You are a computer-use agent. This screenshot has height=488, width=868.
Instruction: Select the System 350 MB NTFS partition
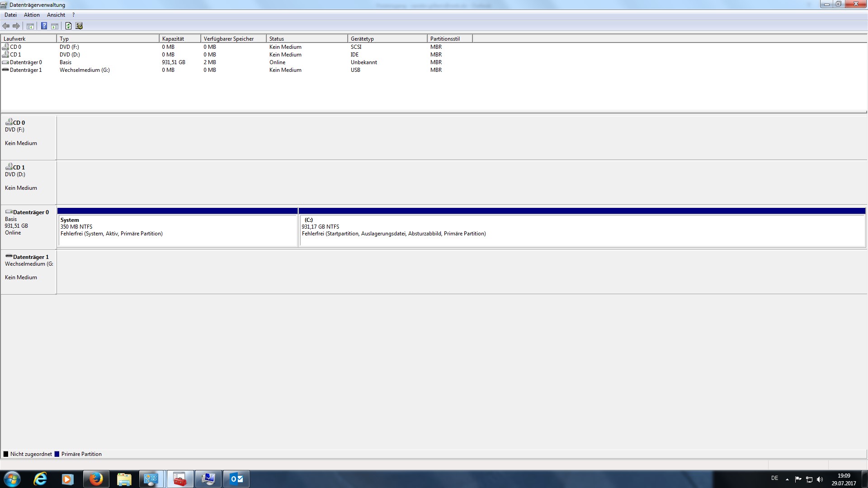pos(177,227)
